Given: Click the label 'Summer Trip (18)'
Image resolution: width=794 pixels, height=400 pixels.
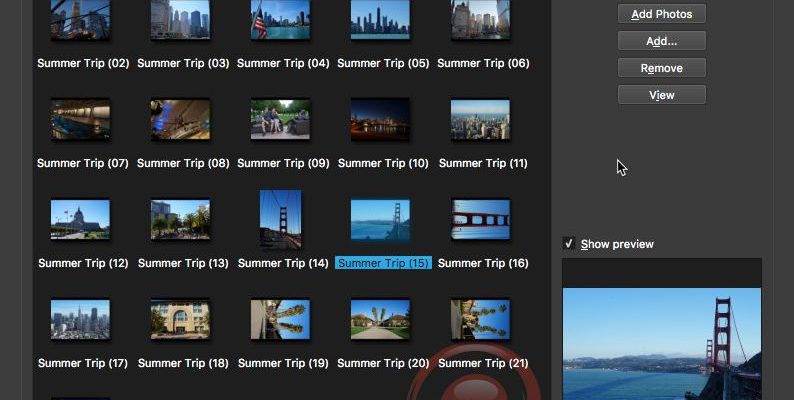Looking at the screenshot, I should [183, 363].
